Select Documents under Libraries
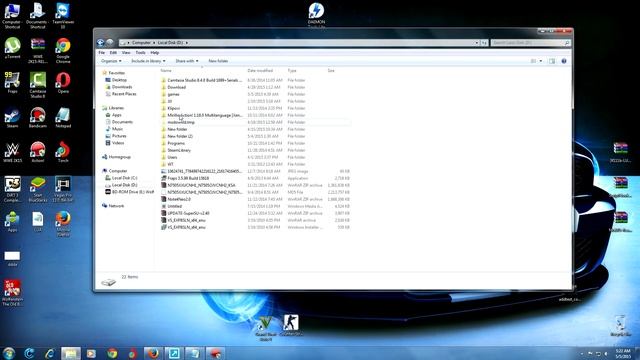 (x=119, y=122)
